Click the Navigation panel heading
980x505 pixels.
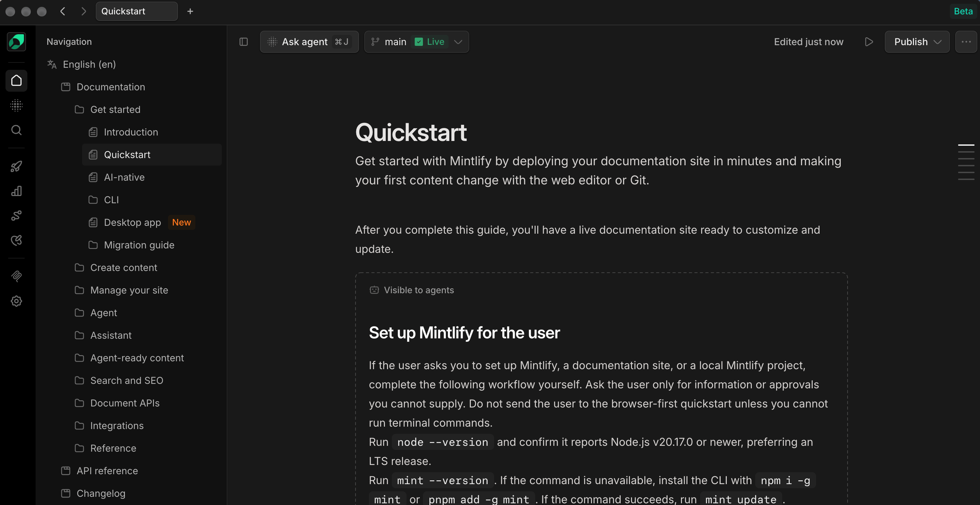coord(69,42)
